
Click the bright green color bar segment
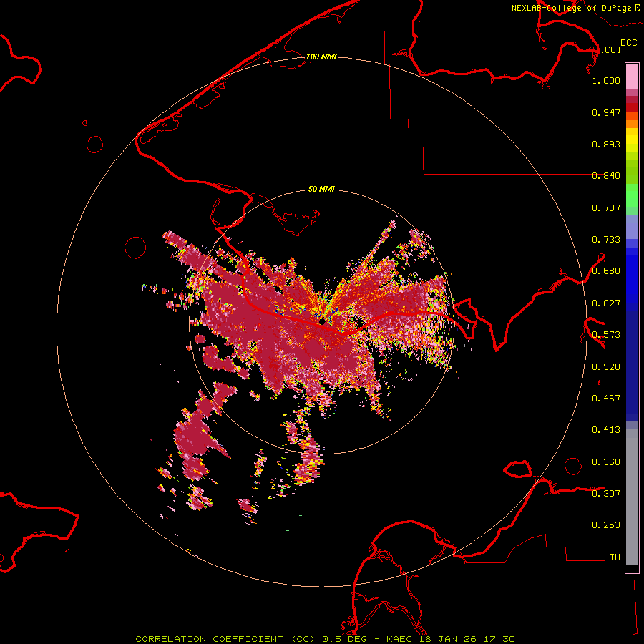[632, 195]
